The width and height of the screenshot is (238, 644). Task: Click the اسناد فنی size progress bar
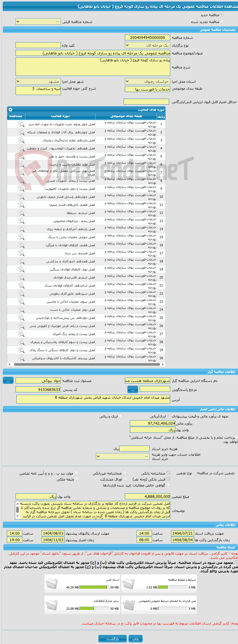click(94, 587)
